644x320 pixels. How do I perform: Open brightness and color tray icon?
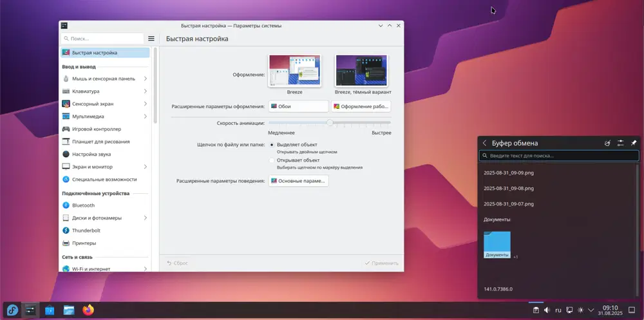580,310
